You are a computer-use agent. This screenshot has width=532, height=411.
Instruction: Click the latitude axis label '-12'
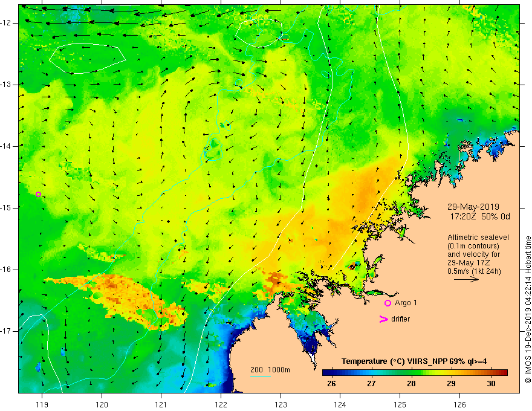(6, 23)
